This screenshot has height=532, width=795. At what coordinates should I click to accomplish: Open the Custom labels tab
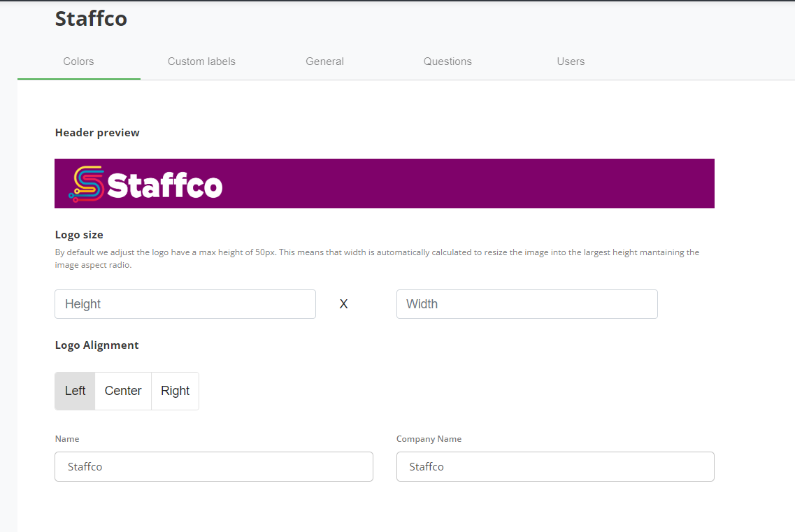tap(201, 62)
